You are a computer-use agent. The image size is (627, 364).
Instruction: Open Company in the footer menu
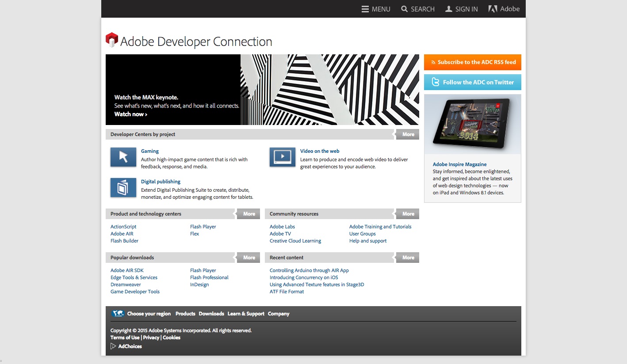point(279,314)
